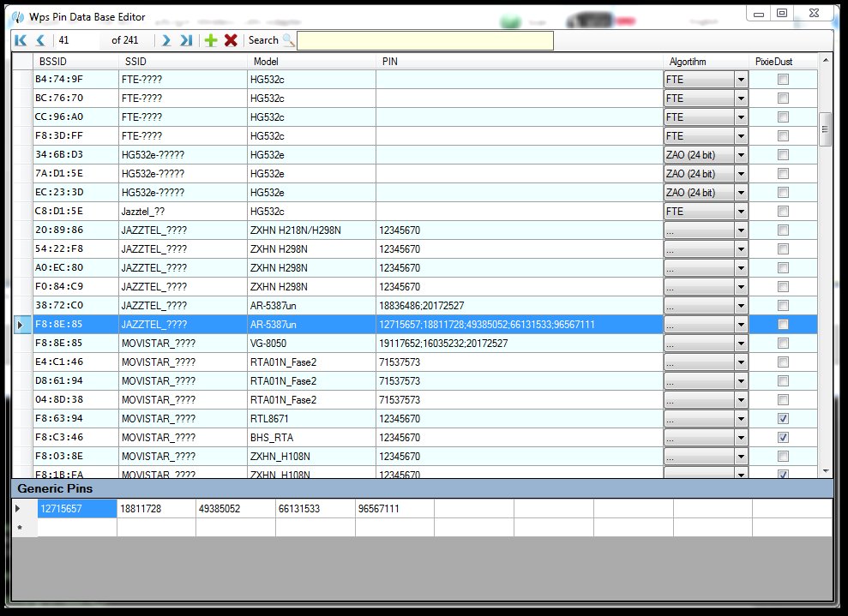Click the vertical scrollbar thumb of the table
848x616 pixels.
pos(826,129)
